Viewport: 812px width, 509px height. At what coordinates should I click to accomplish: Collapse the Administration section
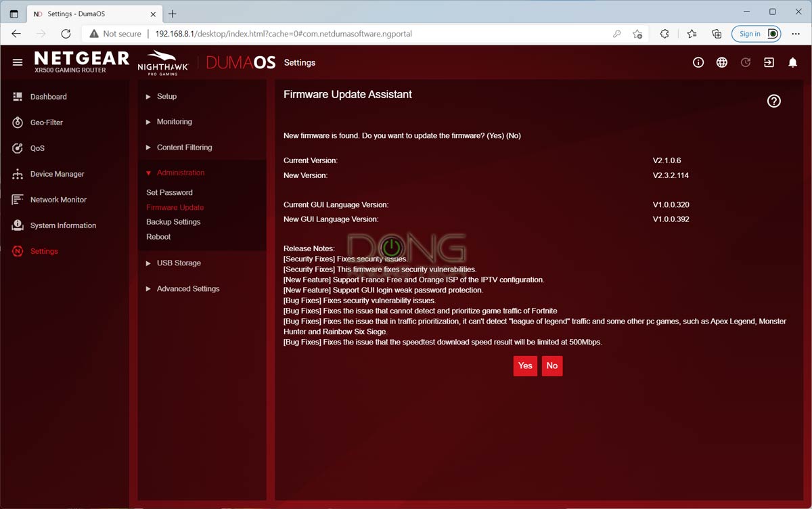pos(180,173)
